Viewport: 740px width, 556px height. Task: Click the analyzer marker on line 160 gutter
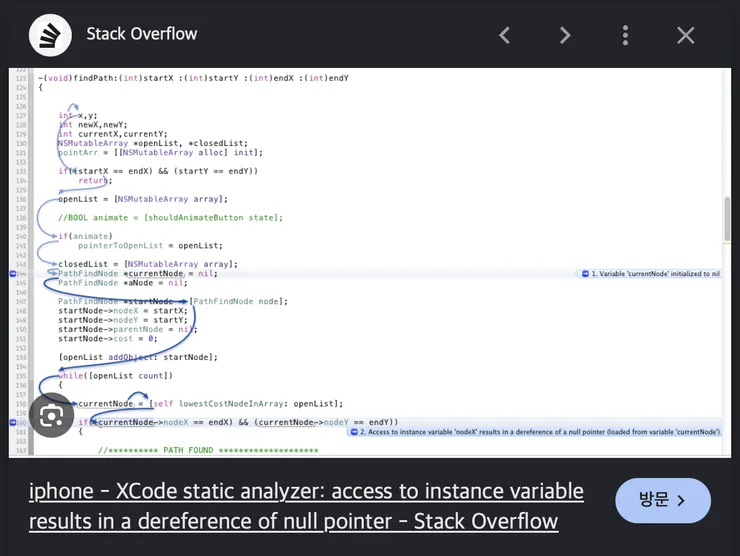13,422
